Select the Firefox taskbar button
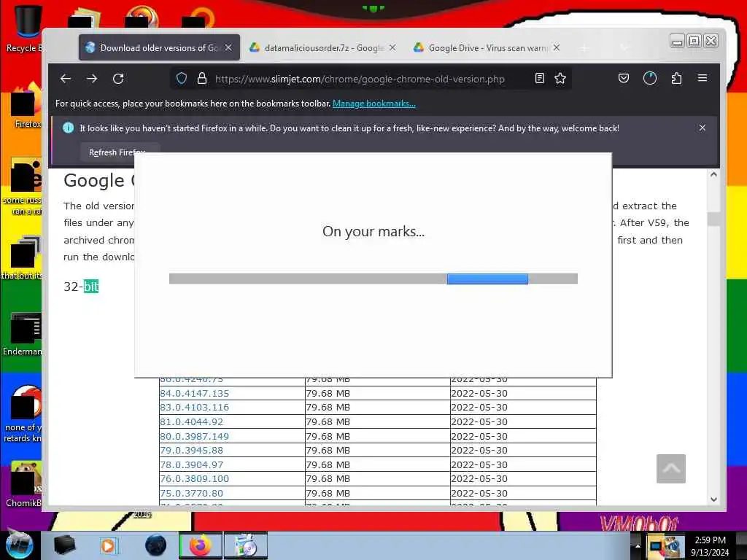 click(200, 545)
